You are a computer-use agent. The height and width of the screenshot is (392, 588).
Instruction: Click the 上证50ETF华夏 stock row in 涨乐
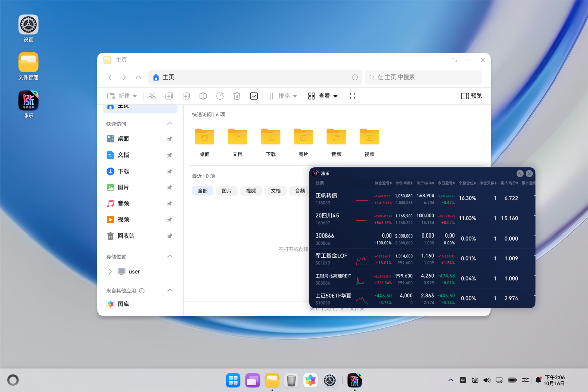coord(422,298)
